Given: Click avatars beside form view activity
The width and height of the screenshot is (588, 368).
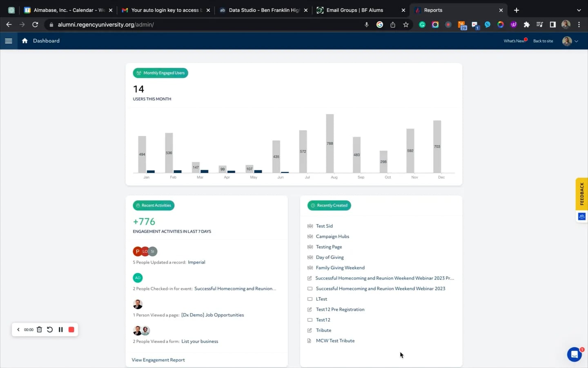Looking at the screenshot, I should coord(142,330).
